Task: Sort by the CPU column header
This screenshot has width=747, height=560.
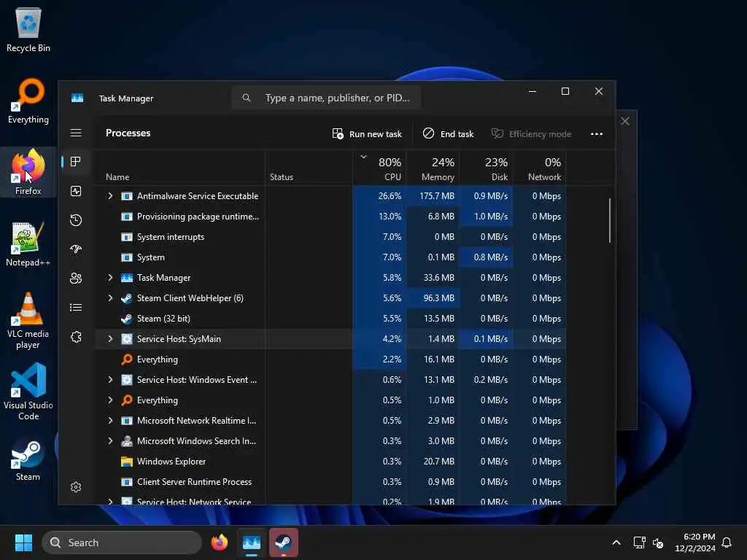Action: 379,168
